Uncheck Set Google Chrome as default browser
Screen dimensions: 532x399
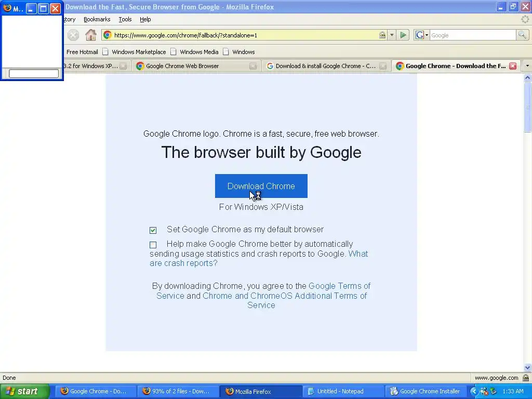pyautogui.click(x=153, y=230)
